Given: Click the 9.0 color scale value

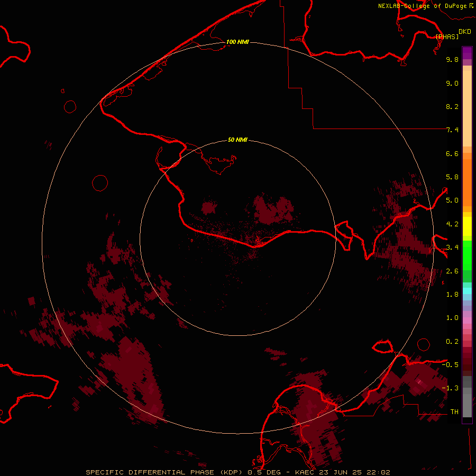Looking at the screenshot, I should click(x=452, y=83).
